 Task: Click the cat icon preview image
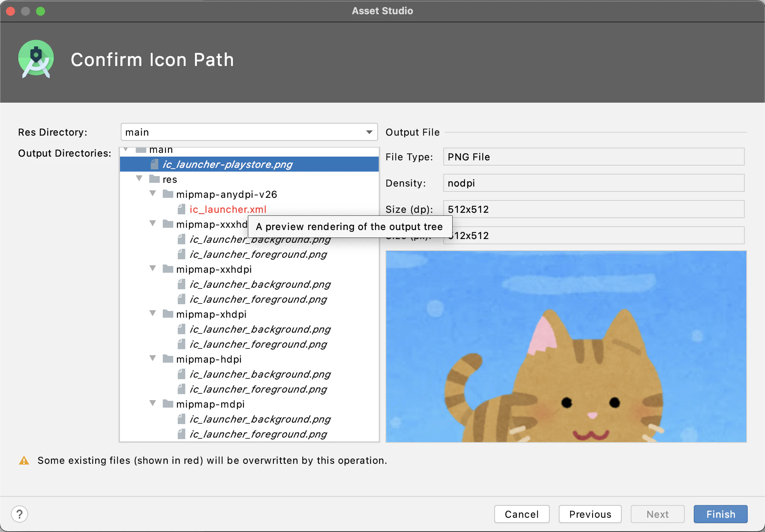(x=566, y=347)
